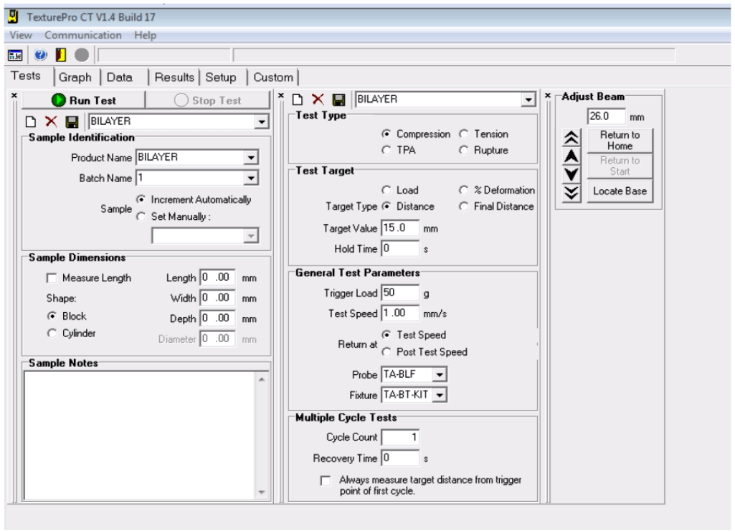Delete the test using red X above Test Type

(319, 100)
